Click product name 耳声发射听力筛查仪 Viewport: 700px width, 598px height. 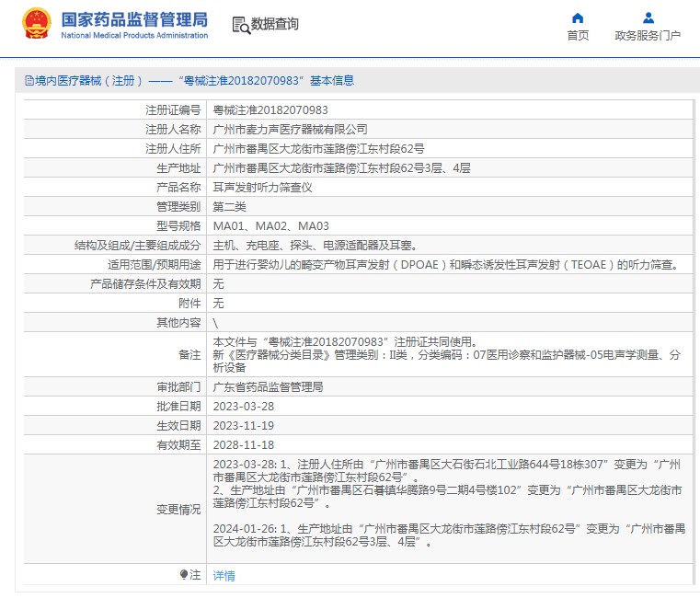point(263,187)
